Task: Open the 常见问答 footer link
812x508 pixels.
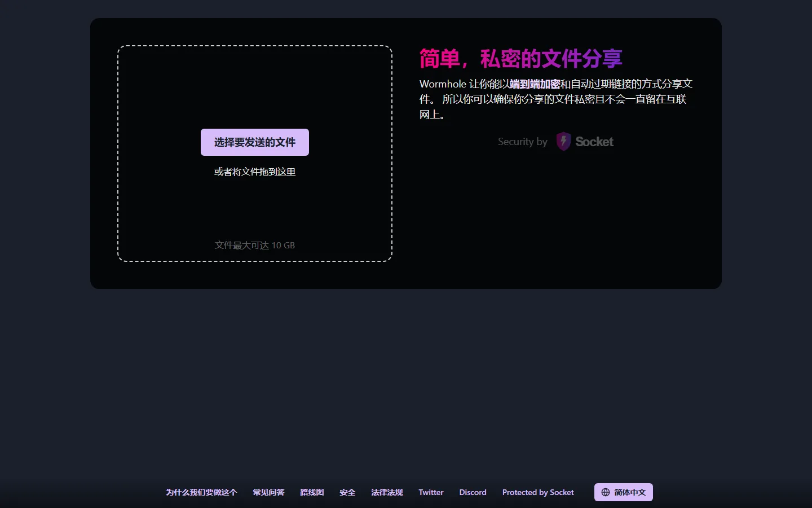Action: tap(268, 492)
